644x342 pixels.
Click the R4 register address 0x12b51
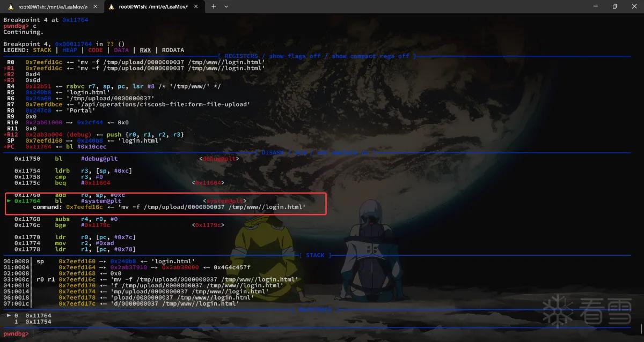point(38,86)
